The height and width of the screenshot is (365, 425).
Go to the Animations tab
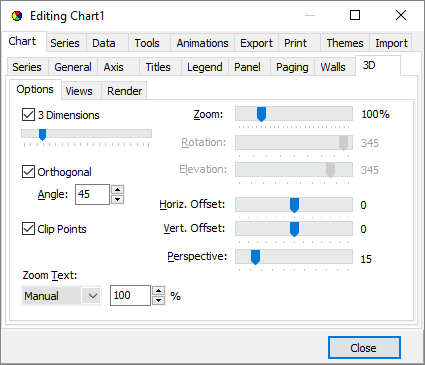(202, 43)
